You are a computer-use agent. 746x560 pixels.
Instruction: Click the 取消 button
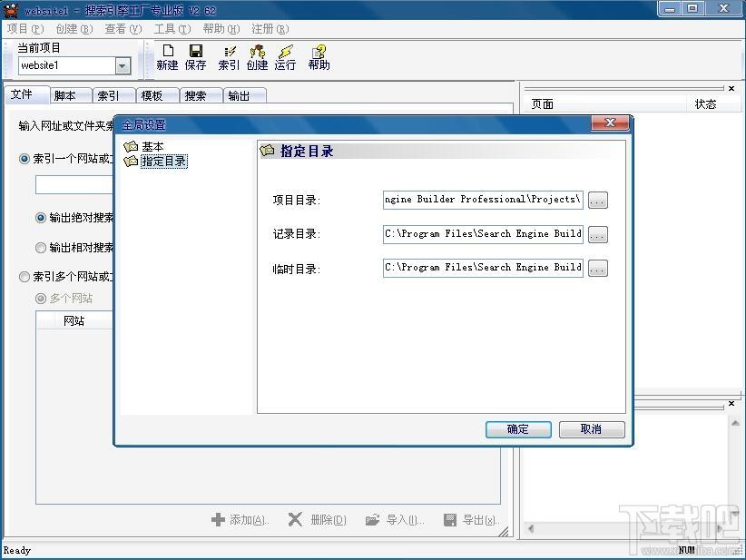click(x=592, y=429)
